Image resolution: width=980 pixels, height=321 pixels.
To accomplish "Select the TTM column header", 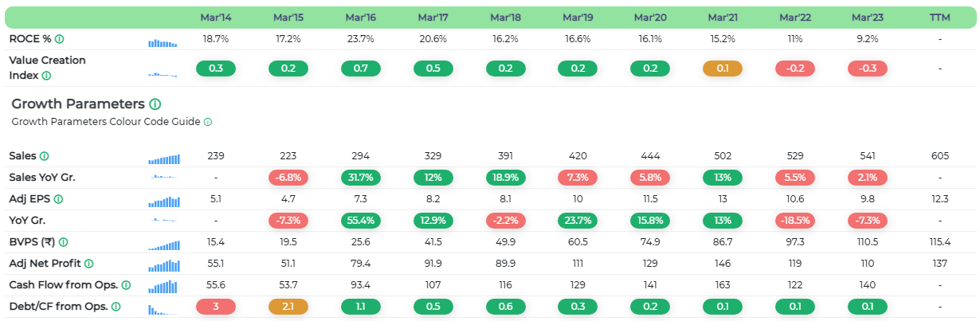I will (940, 17).
